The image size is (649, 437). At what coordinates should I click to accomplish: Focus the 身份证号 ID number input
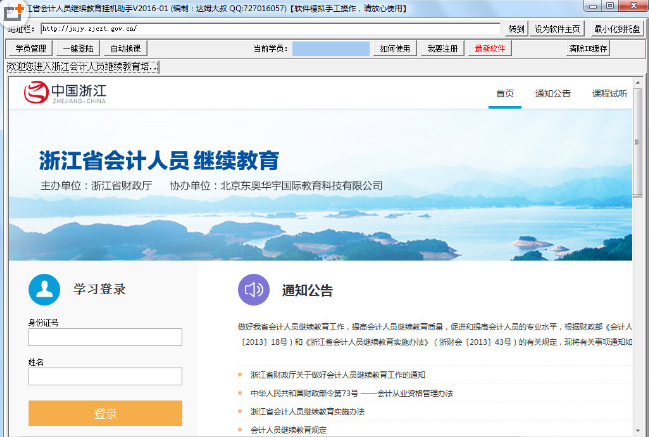105,337
